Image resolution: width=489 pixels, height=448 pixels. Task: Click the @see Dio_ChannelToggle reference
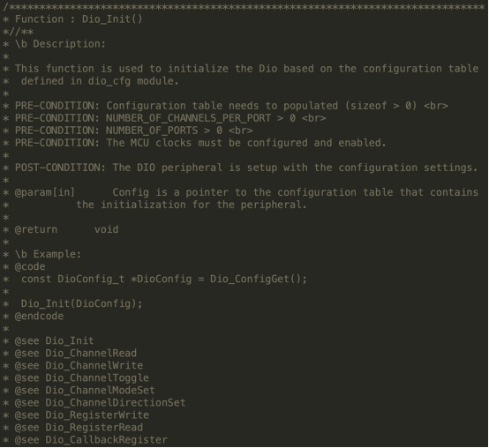(x=82, y=378)
